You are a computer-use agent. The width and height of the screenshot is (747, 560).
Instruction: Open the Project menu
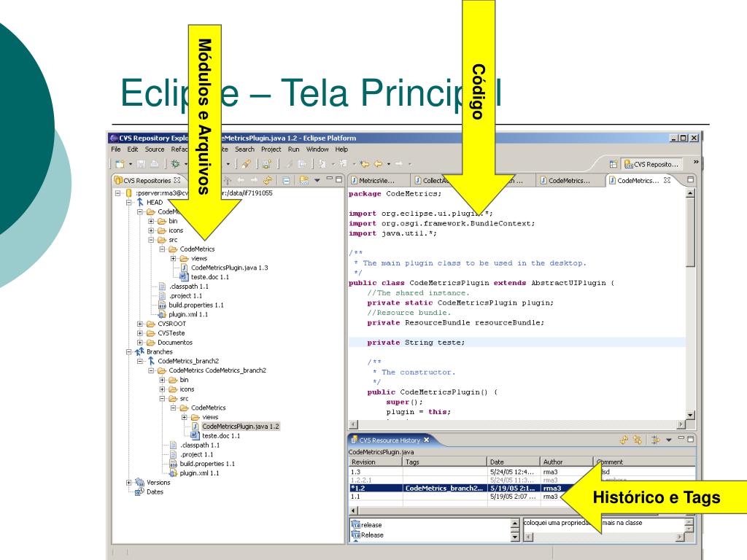(271, 149)
